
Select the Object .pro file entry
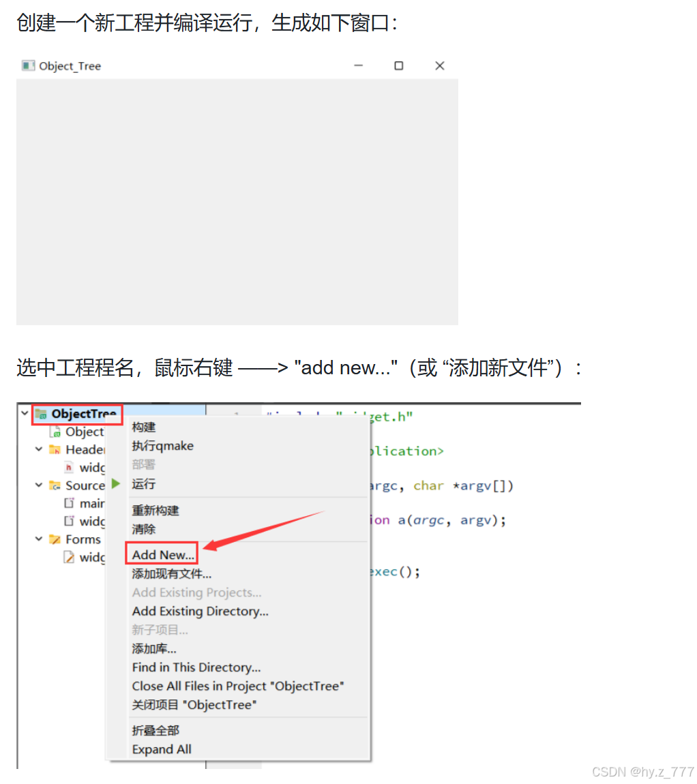85,432
